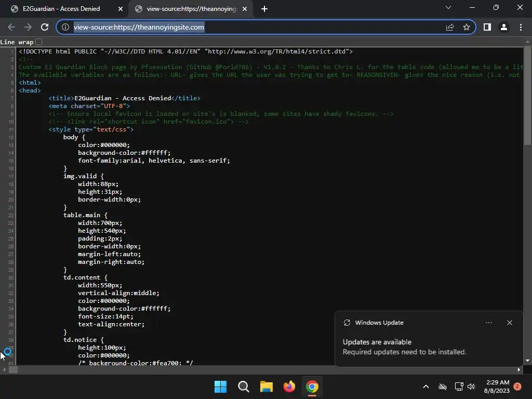The image size is (532, 399).
Task: Open Windows Update notification options menu
Action: pyautogui.click(x=488, y=323)
